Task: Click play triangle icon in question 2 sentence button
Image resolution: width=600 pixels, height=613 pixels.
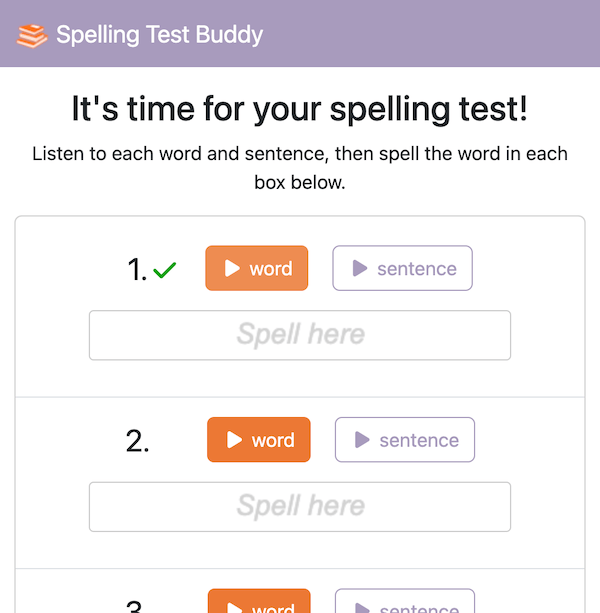Action: tap(361, 440)
